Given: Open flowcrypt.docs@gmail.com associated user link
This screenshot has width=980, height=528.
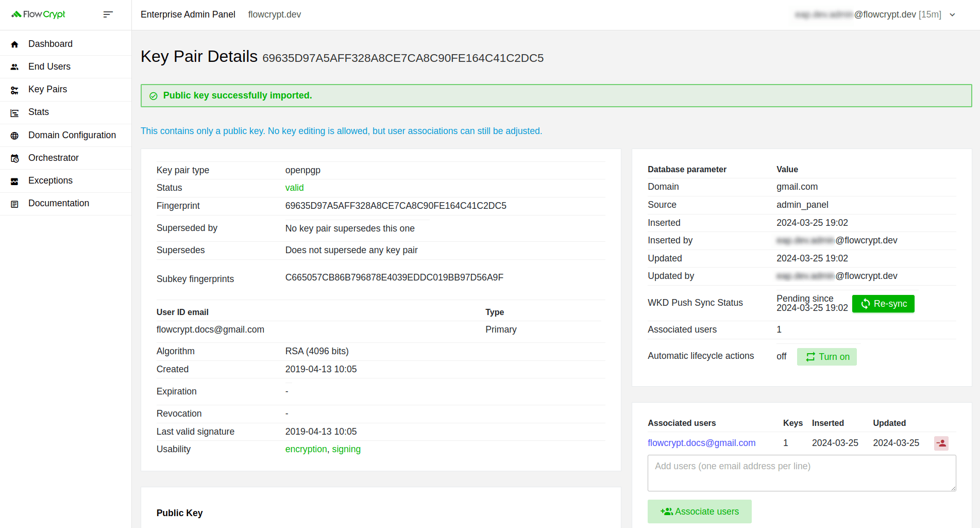Looking at the screenshot, I should [x=701, y=443].
